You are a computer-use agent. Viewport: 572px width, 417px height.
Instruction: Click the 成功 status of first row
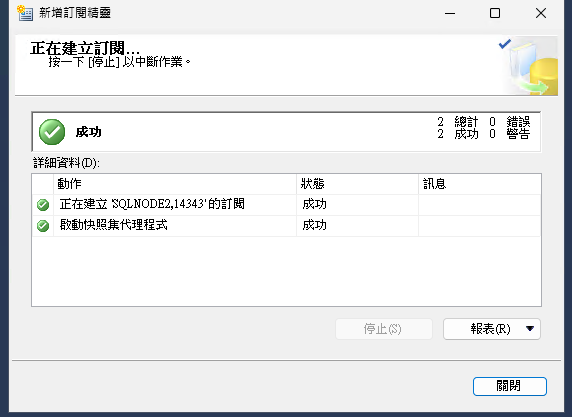click(314, 204)
